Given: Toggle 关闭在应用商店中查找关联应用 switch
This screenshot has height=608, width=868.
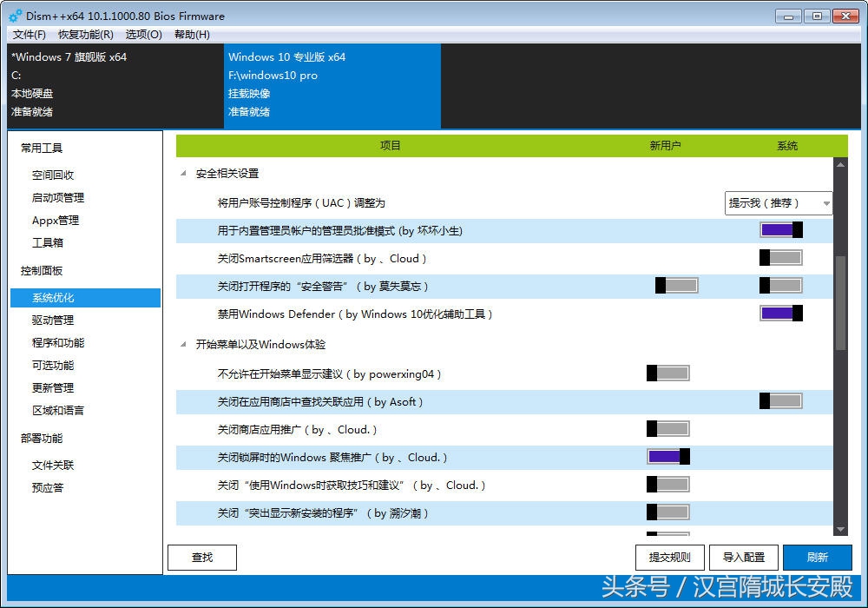Looking at the screenshot, I should (781, 401).
